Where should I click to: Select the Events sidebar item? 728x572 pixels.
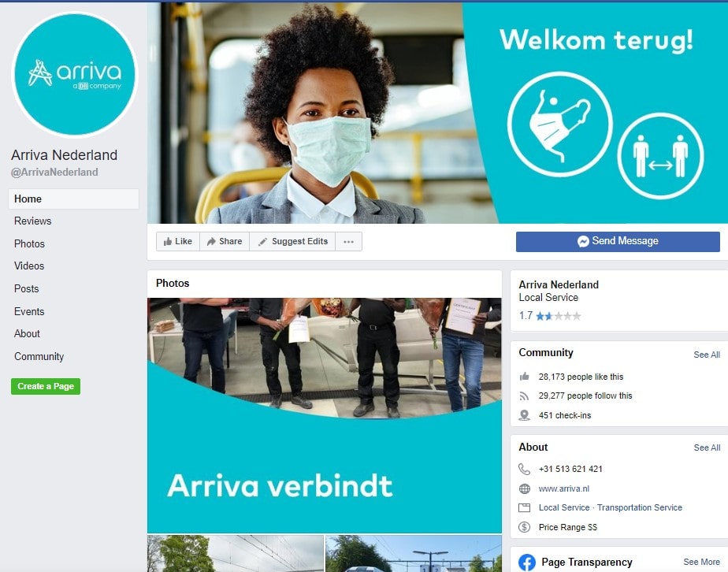pos(29,311)
